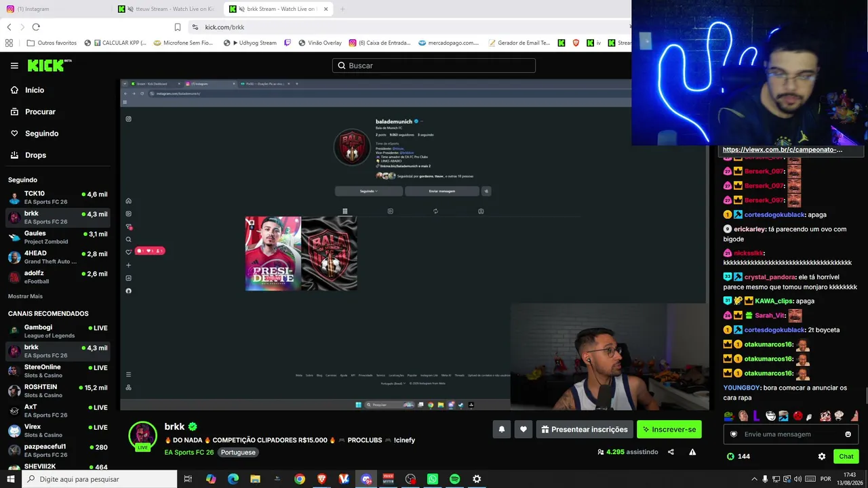Open the CALCULAR KPP bookmark
Screen dimensions: 868x488
115,43
